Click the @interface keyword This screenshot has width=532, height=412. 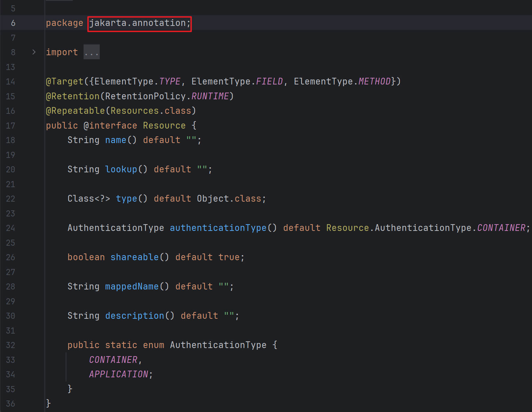pyautogui.click(x=110, y=126)
